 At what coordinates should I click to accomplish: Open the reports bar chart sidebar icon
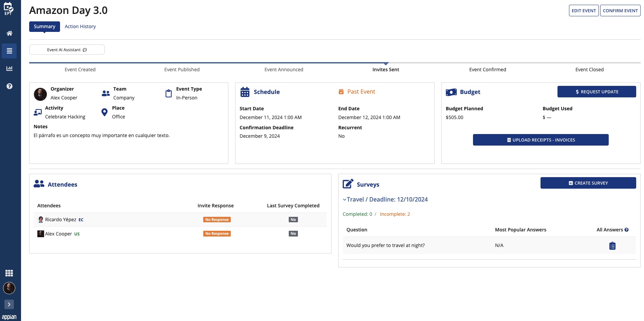click(x=10, y=69)
